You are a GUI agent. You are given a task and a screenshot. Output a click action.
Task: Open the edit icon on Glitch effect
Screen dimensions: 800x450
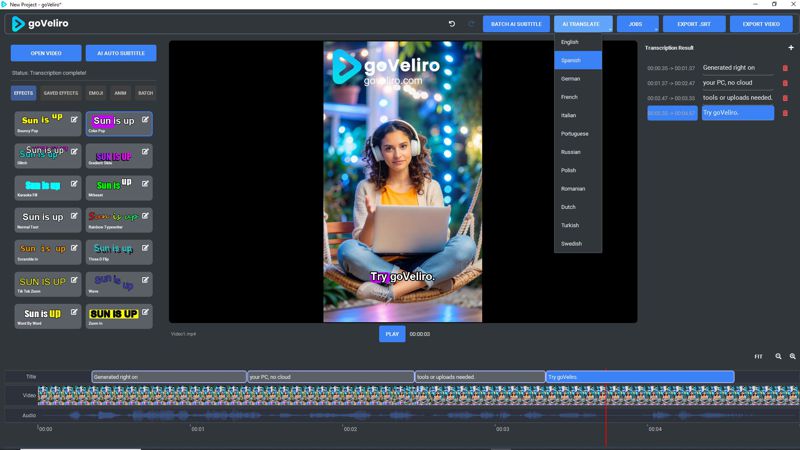pos(74,152)
